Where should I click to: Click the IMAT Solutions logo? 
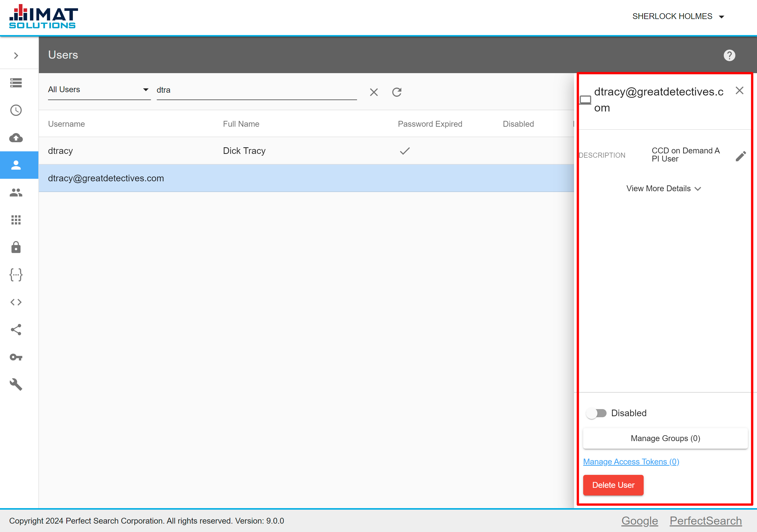(x=43, y=17)
